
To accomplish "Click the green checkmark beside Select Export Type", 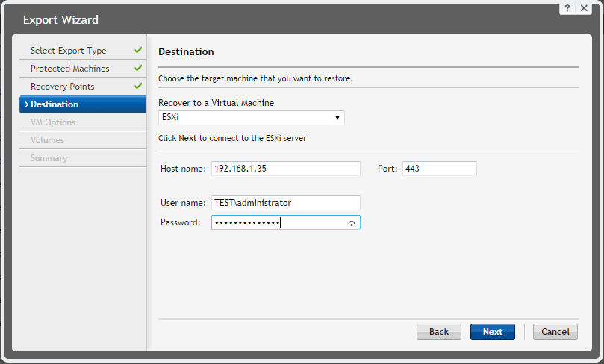I will [x=138, y=50].
